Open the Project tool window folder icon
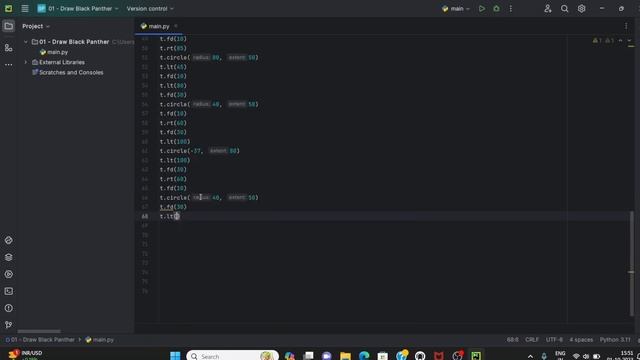640x360 pixels. [x=9, y=26]
